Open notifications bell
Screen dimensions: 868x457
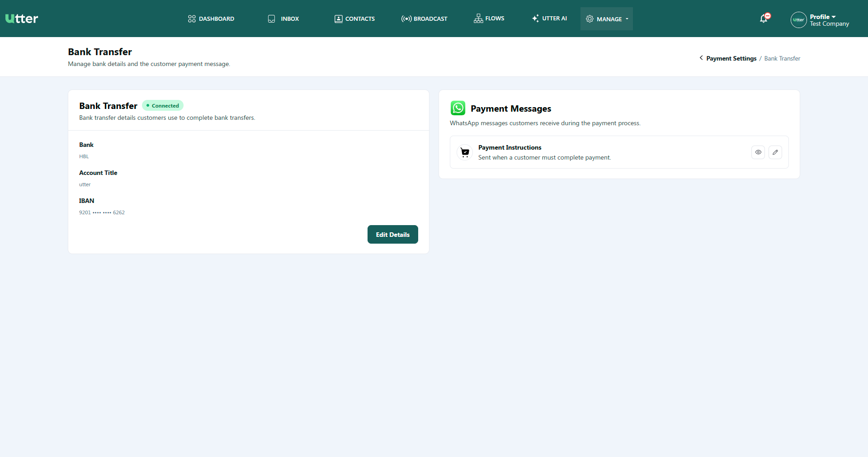click(764, 19)
